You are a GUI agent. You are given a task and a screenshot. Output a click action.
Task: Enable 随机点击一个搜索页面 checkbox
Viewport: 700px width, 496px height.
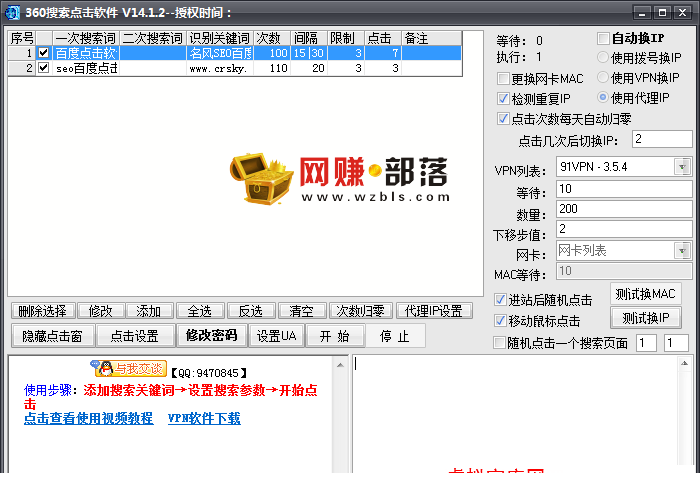click(499, 342)
